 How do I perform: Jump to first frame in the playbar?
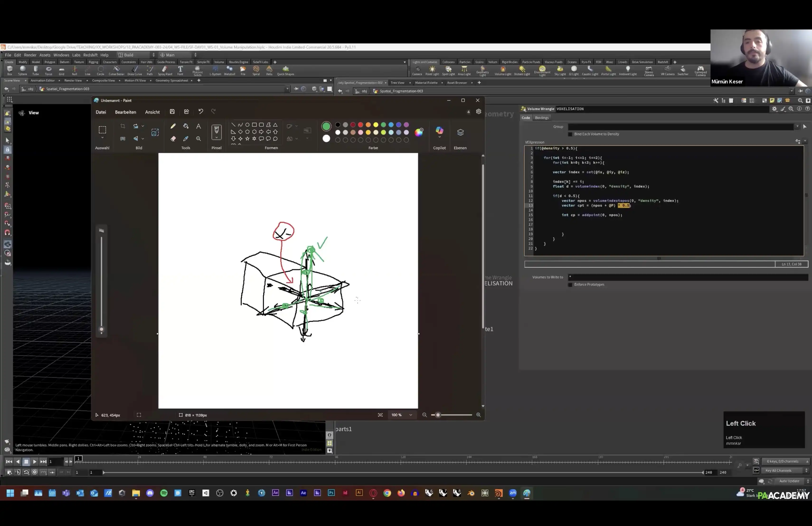[9, 461]
